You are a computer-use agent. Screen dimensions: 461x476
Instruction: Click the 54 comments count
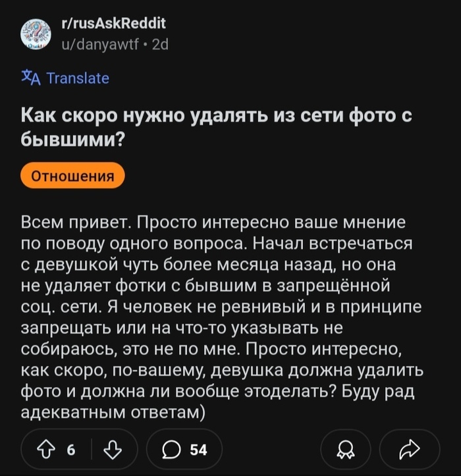tap(198, 450)
